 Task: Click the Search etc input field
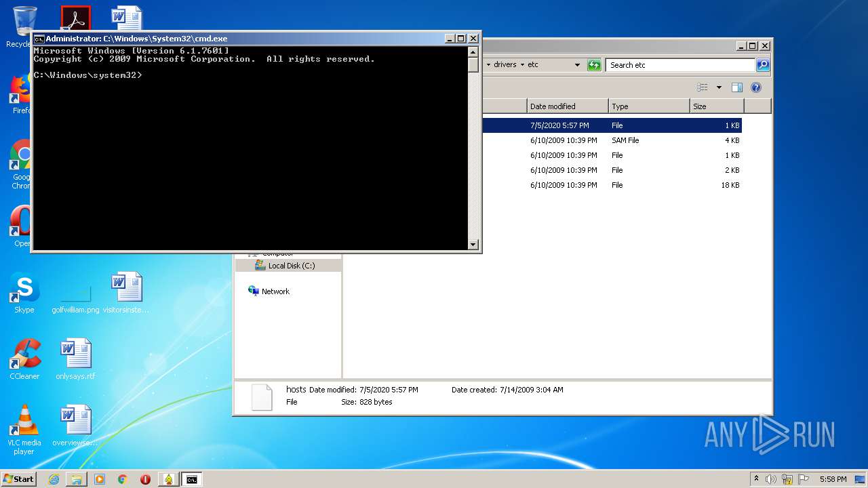[x=680, y=65]
